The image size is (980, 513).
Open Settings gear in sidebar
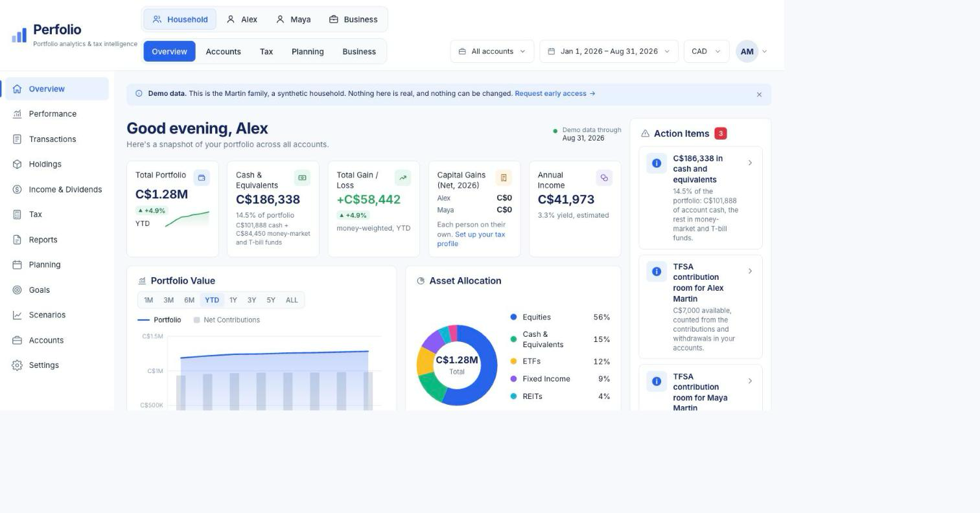(57, 365)
